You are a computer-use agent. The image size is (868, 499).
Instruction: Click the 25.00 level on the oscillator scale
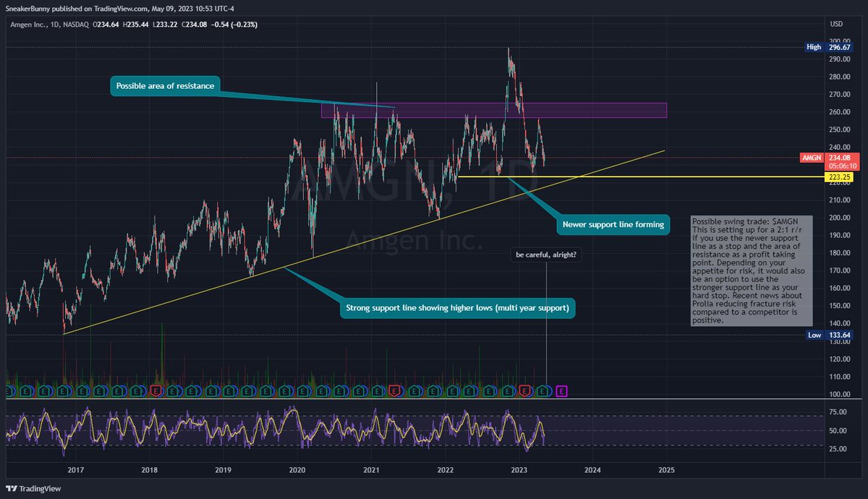[x=837, y=449]
